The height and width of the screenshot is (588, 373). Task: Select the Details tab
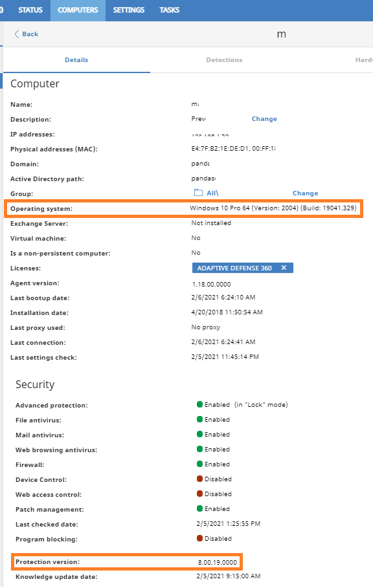[x=76, y=60]
